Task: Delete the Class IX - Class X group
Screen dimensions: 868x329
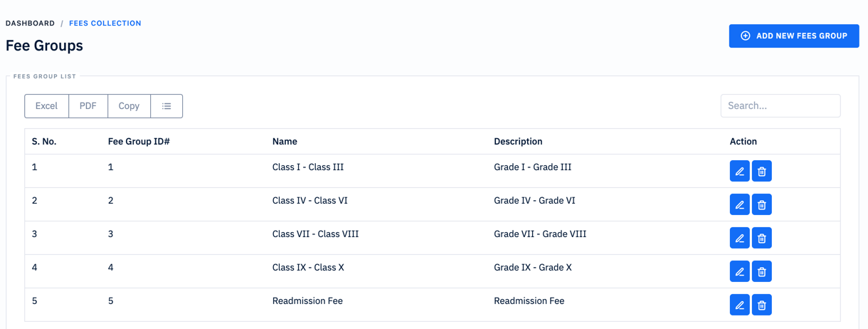Action: pos(762,271)
